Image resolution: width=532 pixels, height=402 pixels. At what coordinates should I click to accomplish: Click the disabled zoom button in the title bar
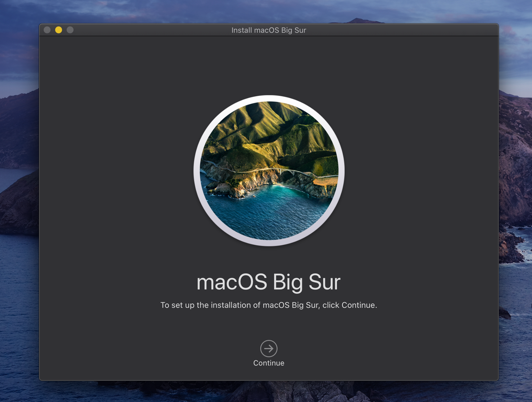point(70,30)
